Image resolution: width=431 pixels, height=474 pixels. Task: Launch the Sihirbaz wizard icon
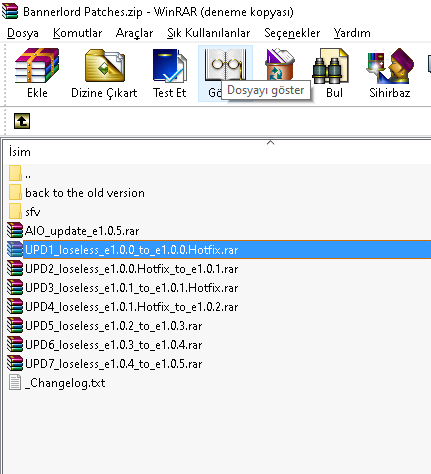click(390, 66)
